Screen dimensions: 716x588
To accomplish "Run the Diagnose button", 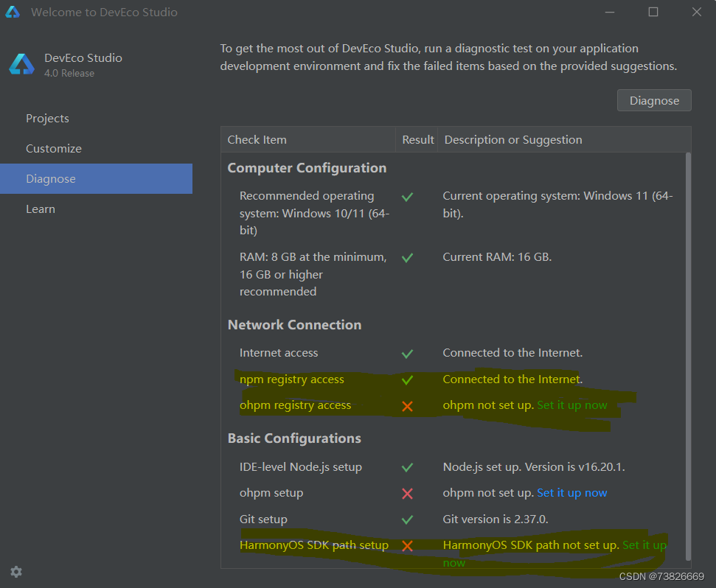I will coord(654,100).
